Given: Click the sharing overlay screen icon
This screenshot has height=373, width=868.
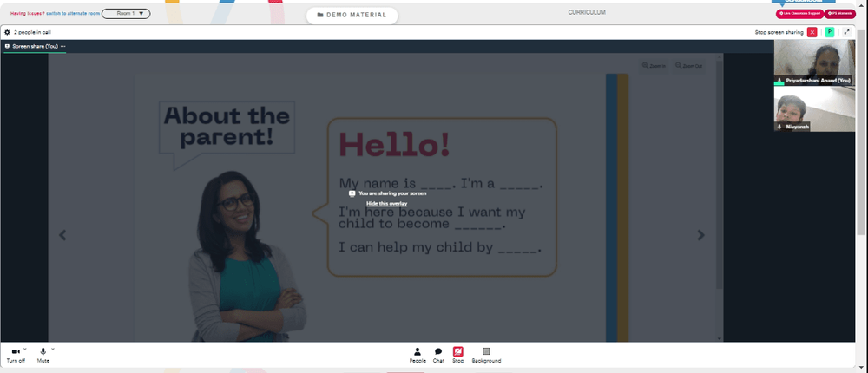Looking at the screenshot, I should 352,193.
